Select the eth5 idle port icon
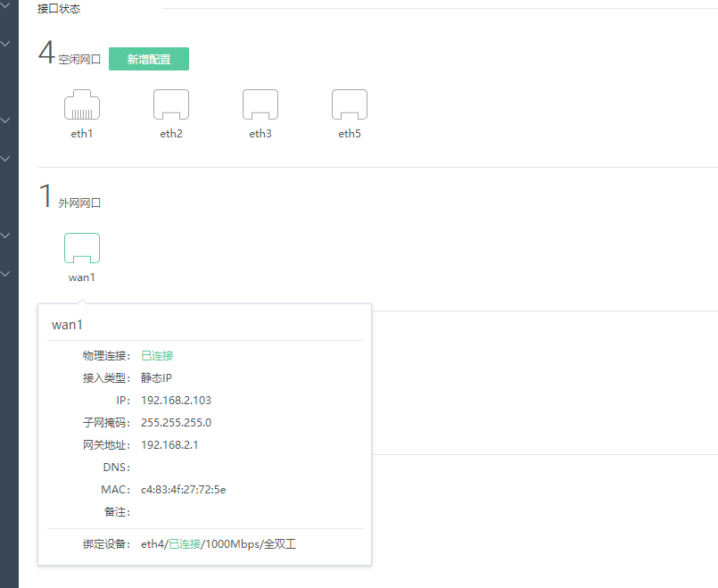Screen dimensions: 718x588 click(350, 105)
